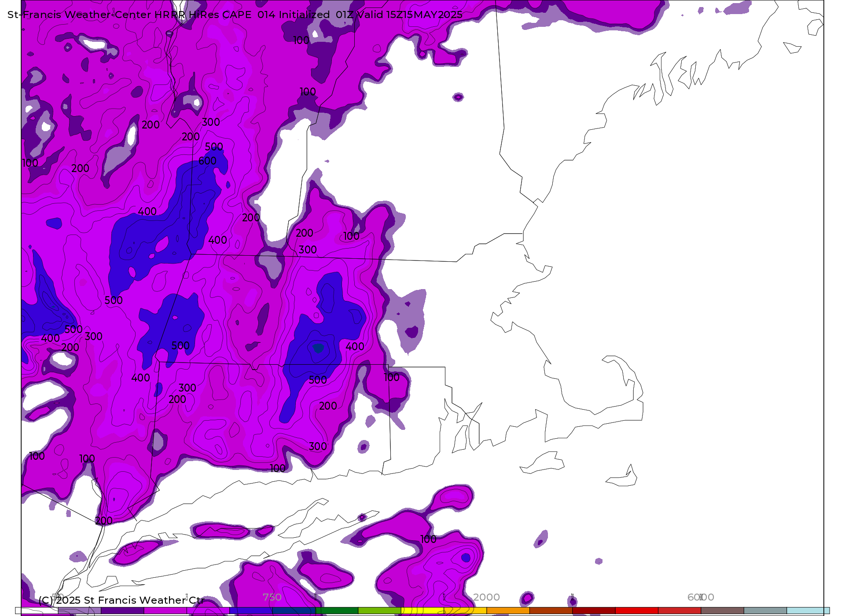Click the 'Valid 15Z15MAY2025' timestamp text
Screen dimensions: 845x616
(x=409, y=15)
